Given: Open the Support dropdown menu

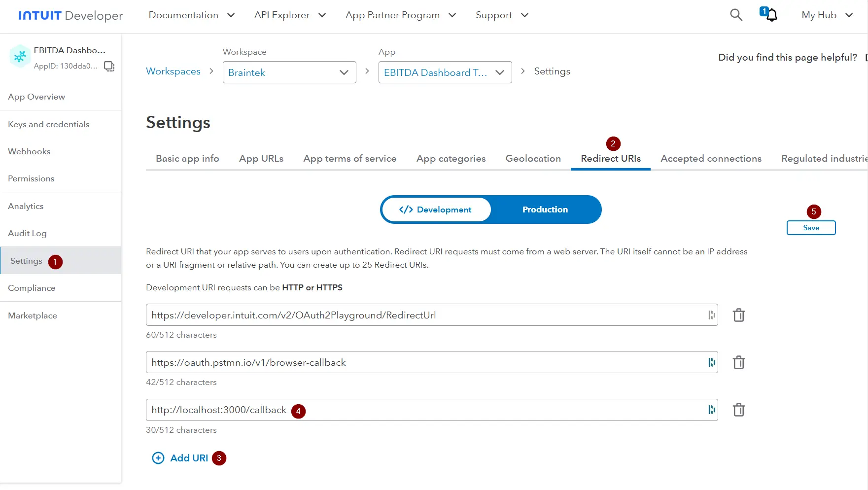Looking at the screenshot, I should (x=502, y=15).
